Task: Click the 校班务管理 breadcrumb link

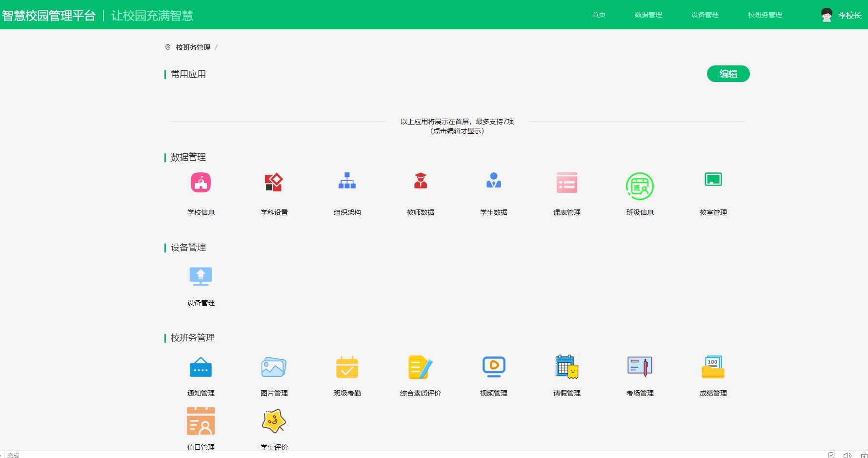Action: click(x=193, y=47)
